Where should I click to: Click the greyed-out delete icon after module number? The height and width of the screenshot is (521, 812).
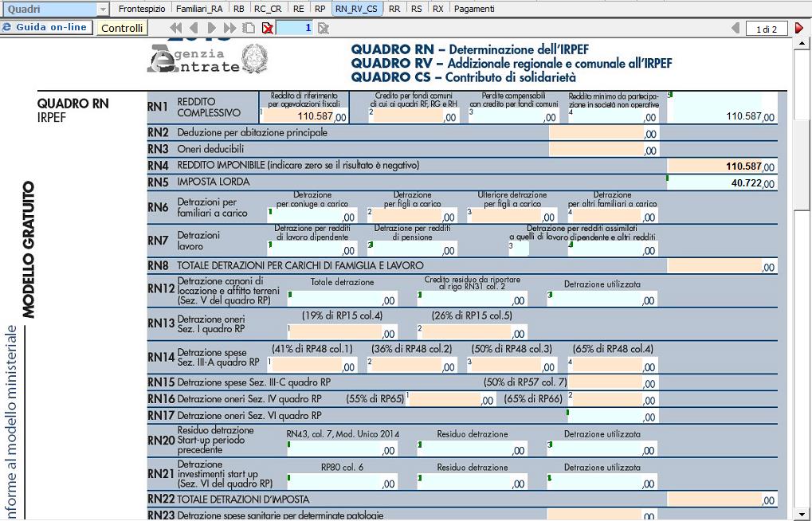[x=324, y=28]
